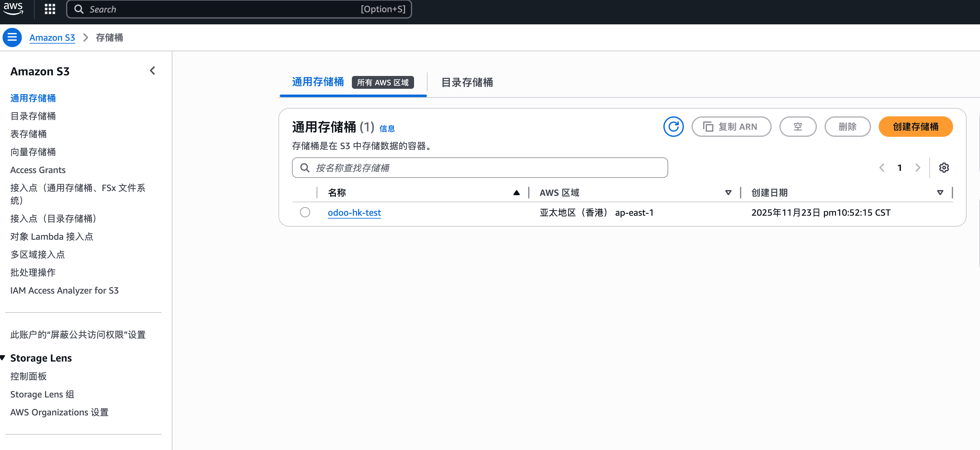This screenshot has height=450, width=980.
Task: Open 此账户的屏蔽公共访问权限设置
Action: [78, 335]
